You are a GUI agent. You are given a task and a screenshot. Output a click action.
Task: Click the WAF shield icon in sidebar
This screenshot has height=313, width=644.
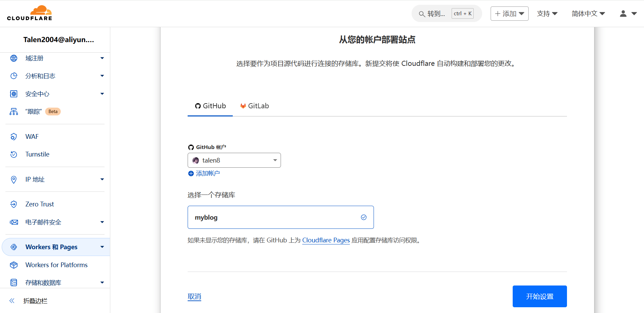[14, 136]
